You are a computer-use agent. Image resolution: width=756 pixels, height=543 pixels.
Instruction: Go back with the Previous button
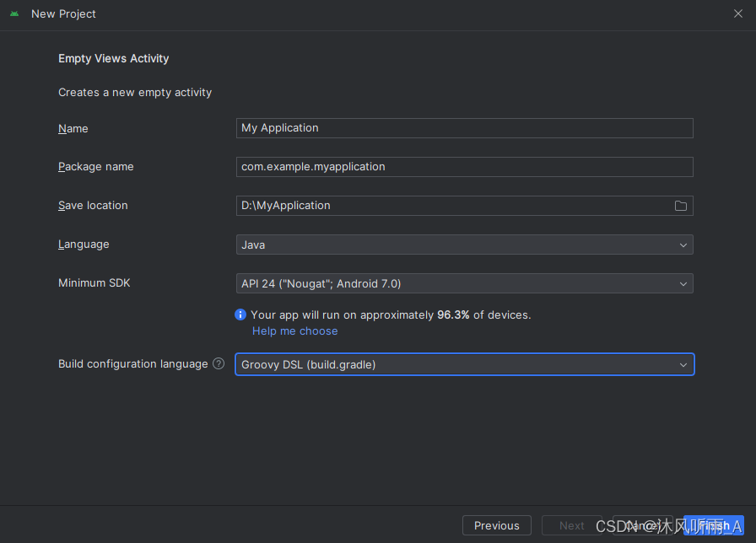click(x=497, y=525)
